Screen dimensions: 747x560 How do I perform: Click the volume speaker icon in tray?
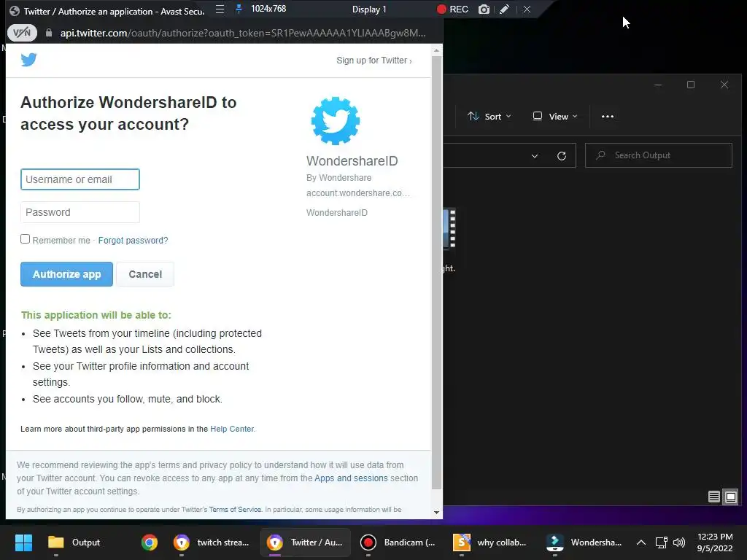[x=679, y=542]
